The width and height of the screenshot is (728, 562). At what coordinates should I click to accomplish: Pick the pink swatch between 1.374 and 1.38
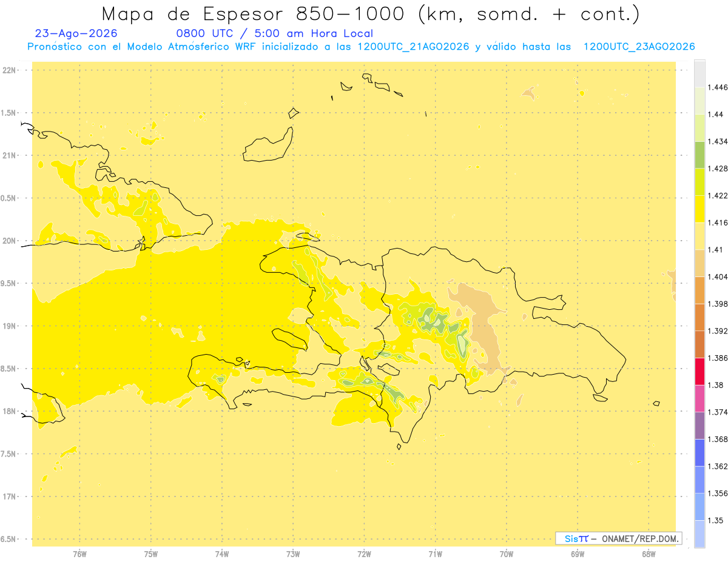pos(699,398)
